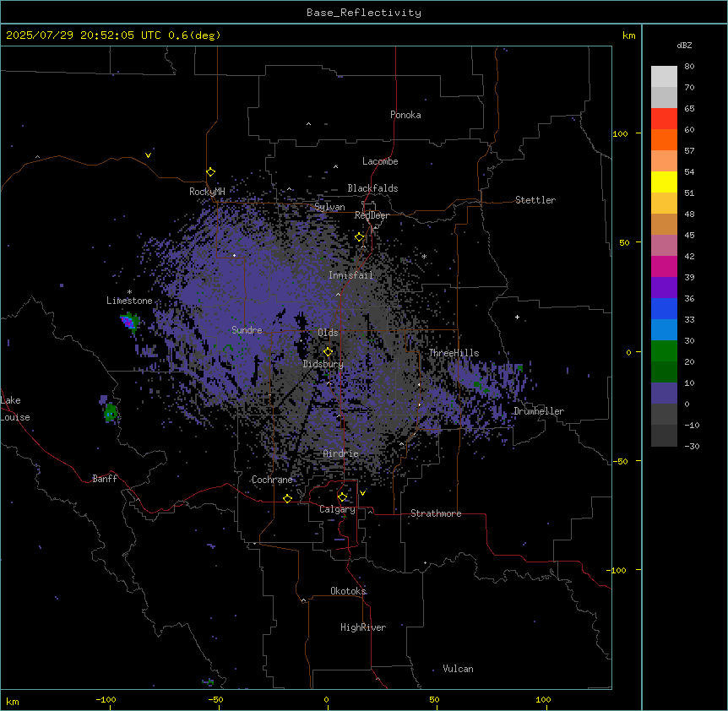
Task: Click the yellow diamond marker above Calgary label
Action: tap(342, 497)
